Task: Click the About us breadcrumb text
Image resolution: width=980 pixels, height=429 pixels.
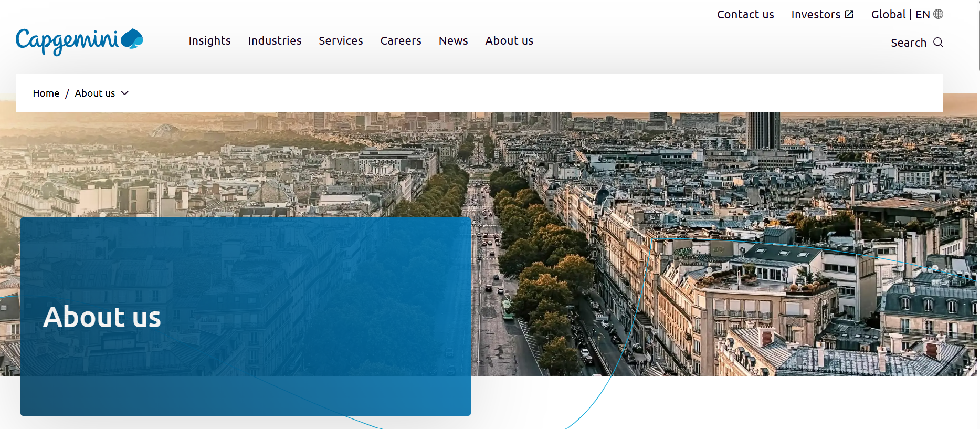Action: click(94, 93)
